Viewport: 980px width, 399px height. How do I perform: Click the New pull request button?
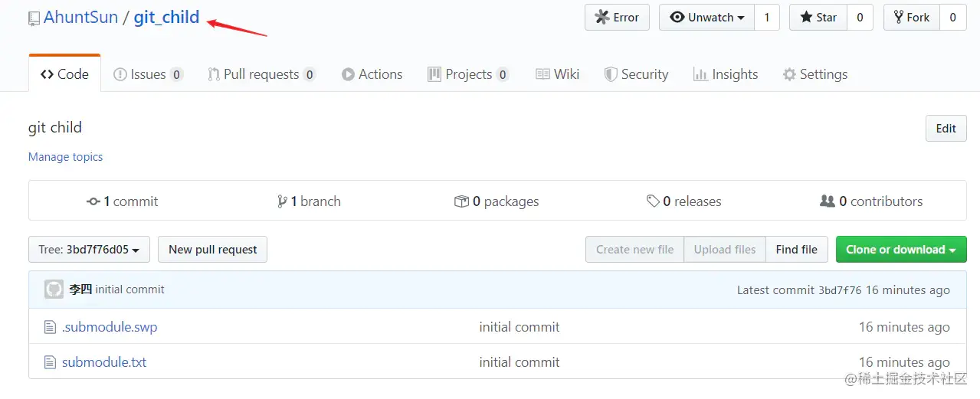click(212, 250)
